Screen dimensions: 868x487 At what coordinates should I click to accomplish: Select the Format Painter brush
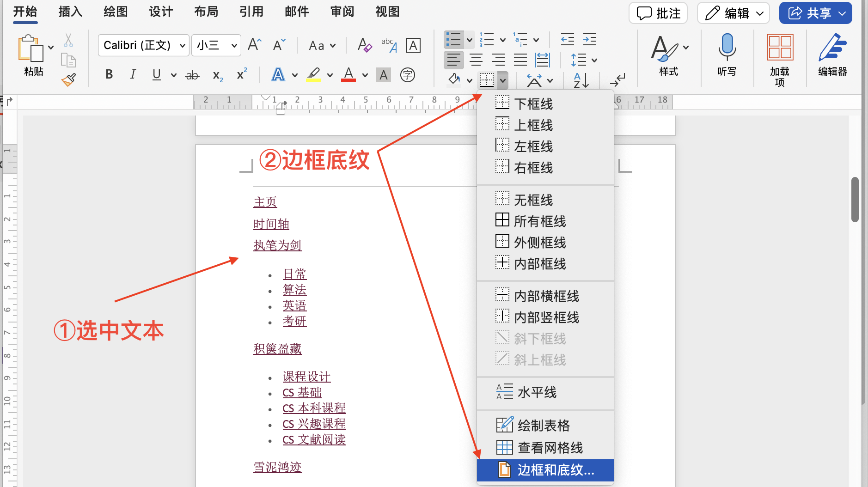click(x=68, y=80)
